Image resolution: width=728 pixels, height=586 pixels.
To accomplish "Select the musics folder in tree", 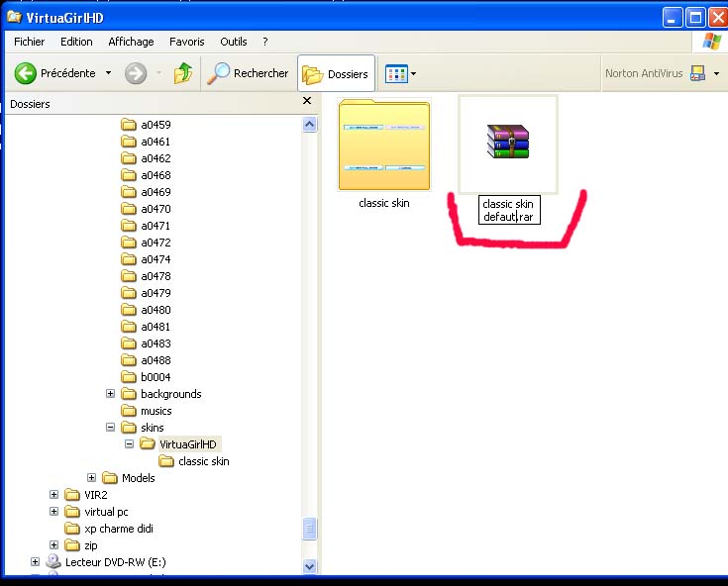I will tap(147, 411).
